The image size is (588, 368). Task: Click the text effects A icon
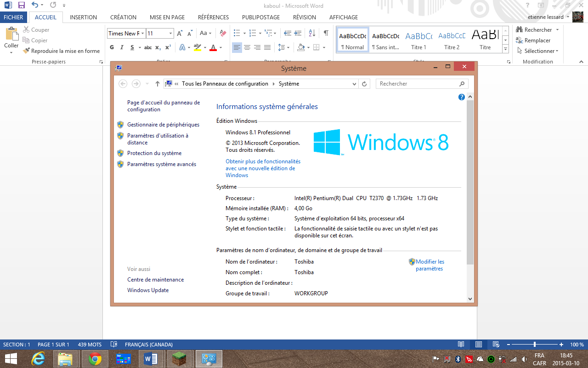(x=182, y=47)
